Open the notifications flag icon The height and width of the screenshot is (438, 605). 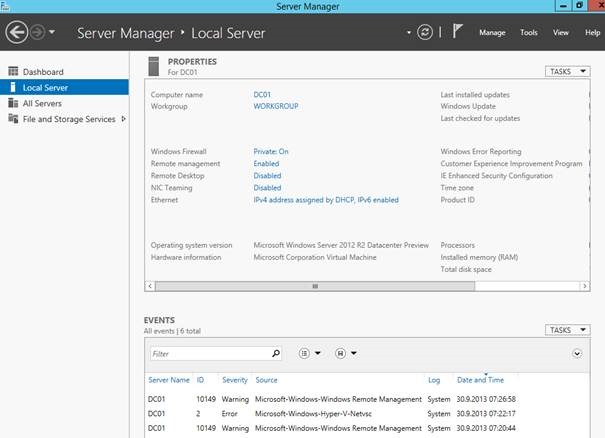pos(457,31)
